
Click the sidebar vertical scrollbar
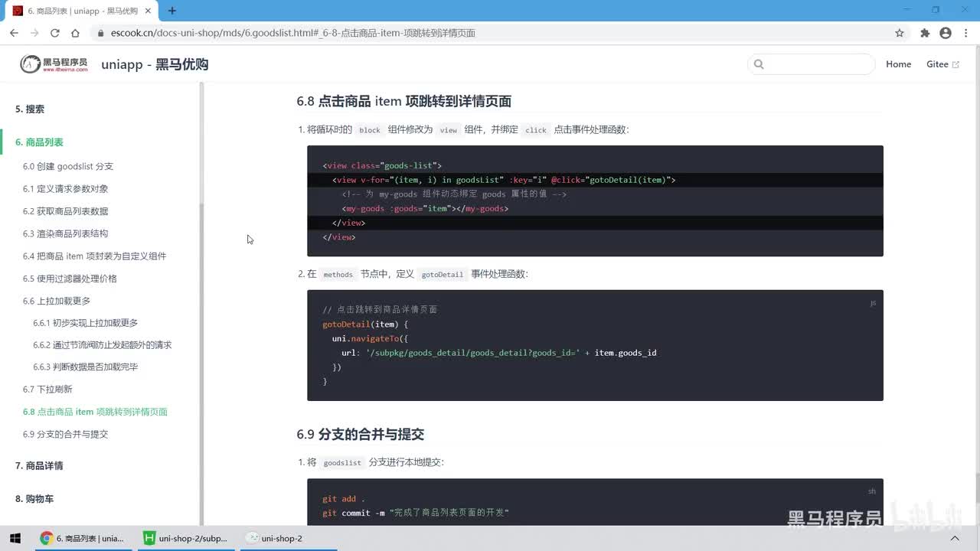click(201, 302)
